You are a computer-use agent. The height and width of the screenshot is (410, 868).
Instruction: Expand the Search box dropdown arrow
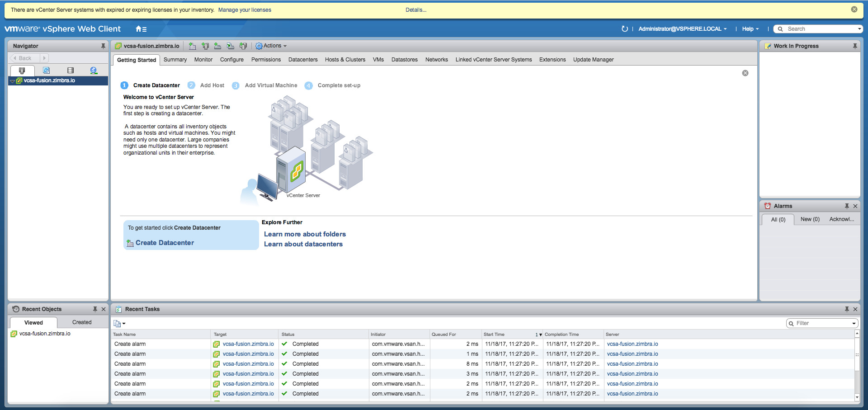[859, 29]
